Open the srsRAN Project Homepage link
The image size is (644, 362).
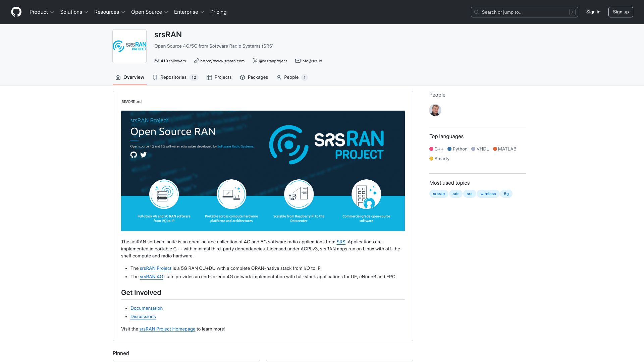pyautogui.click(x=167, y=329)
